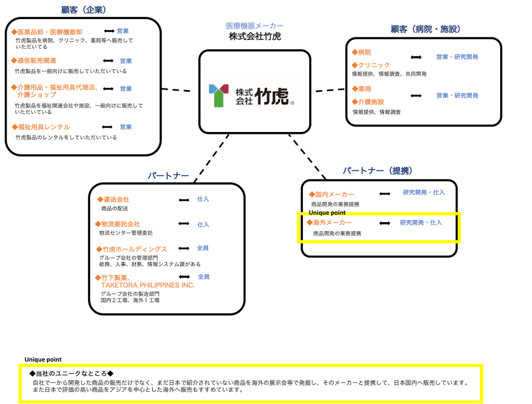
Task: Click 情報提供、情報調査 under 介護施設
Action: (x=377, y=112)
